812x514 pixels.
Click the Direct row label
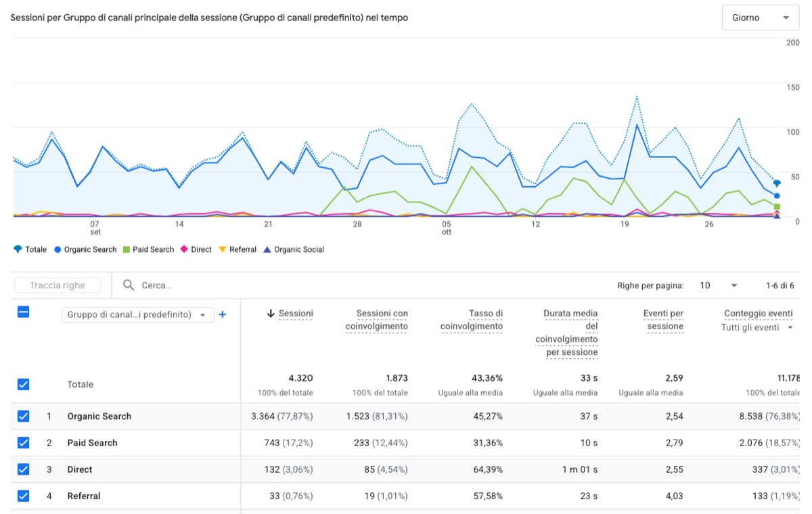[80, 469]
